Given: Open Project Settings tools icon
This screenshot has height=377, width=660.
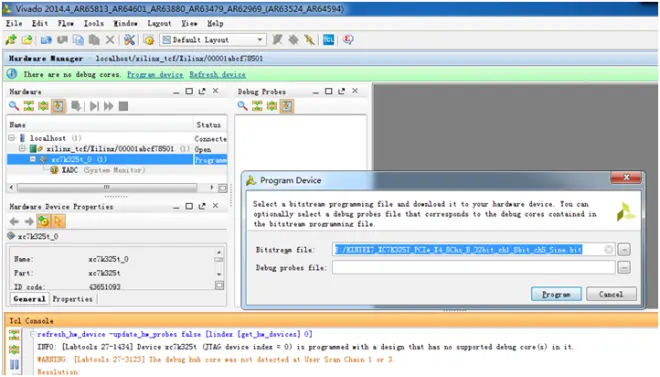Looking at the screenshot, I should pyautogui.click(x=129, y=40).
